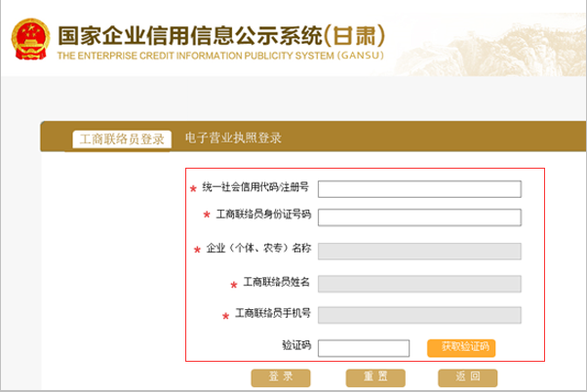Focus the 统一社会信用代码/注册号 input field
The image size is (587, 392).
click(x=419, y=189)
